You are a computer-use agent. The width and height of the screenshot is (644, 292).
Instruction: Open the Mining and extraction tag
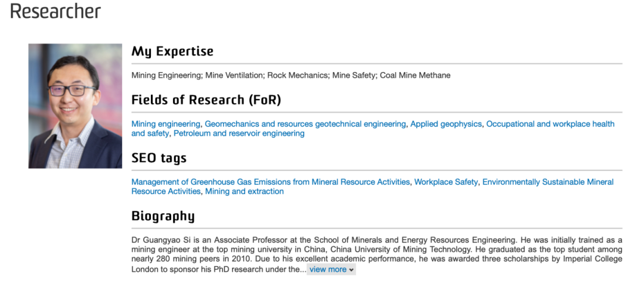[244, 191]
